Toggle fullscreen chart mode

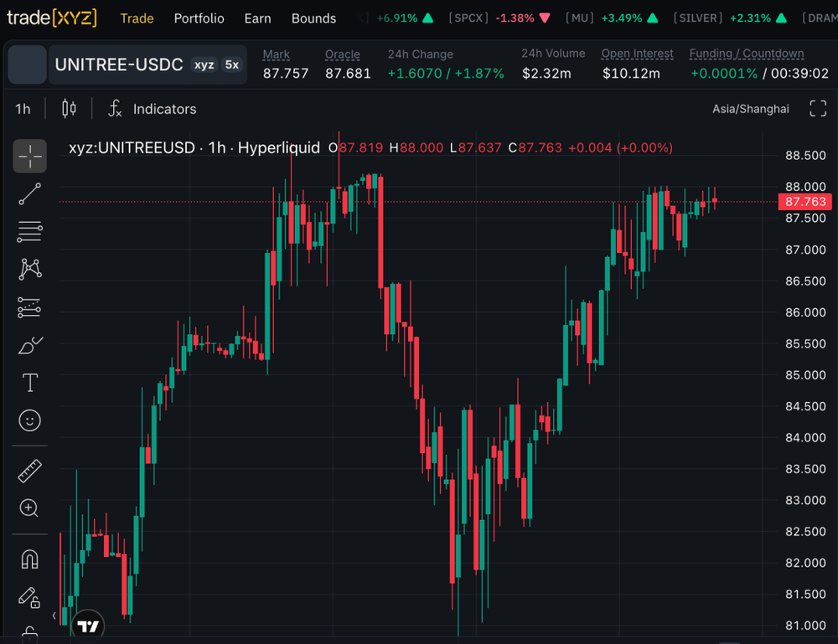click(x=818, y=108)
